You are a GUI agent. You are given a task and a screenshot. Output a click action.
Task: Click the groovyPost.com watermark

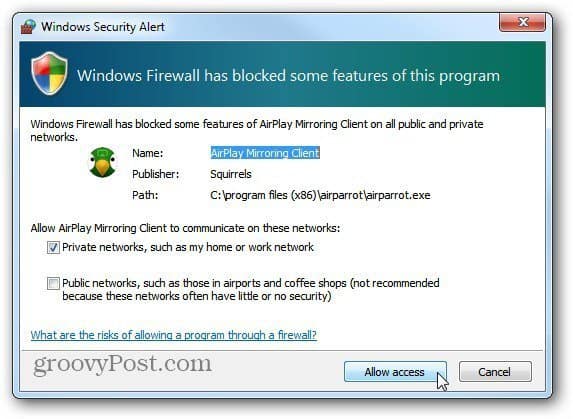pos(122,365)
